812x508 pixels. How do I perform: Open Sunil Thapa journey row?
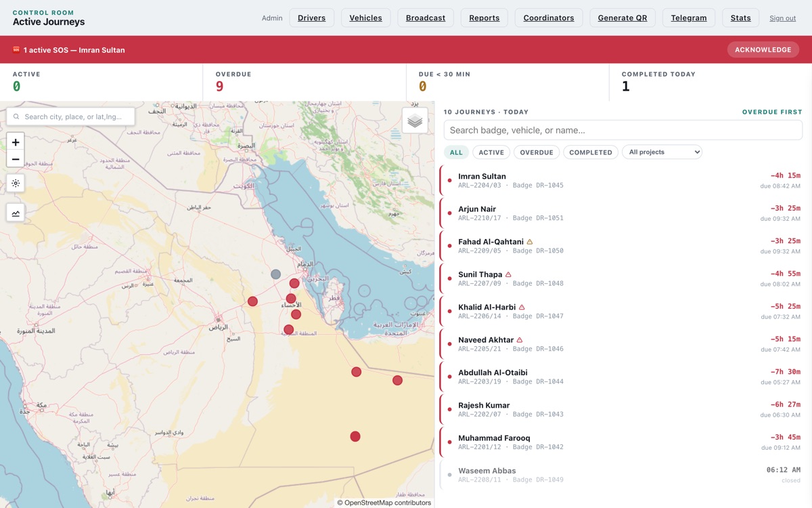(623, 278)
